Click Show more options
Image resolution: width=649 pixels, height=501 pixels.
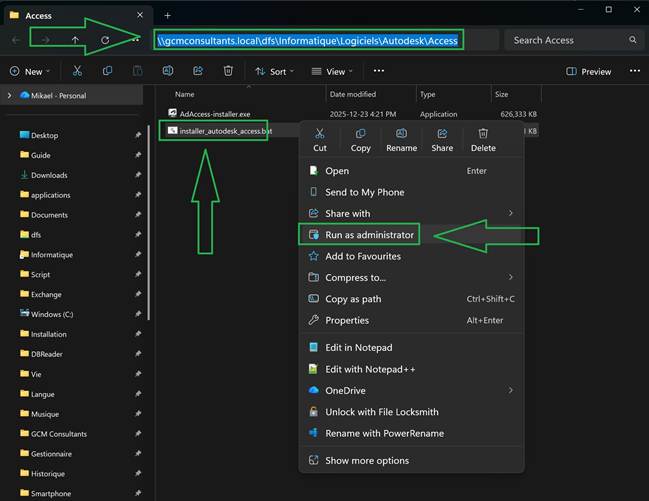pos(412,460)
